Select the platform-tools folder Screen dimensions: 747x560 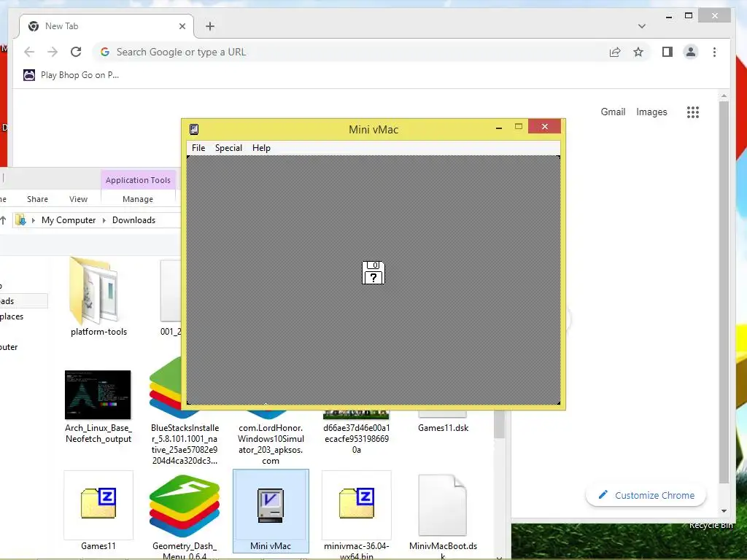coord(98,296)
